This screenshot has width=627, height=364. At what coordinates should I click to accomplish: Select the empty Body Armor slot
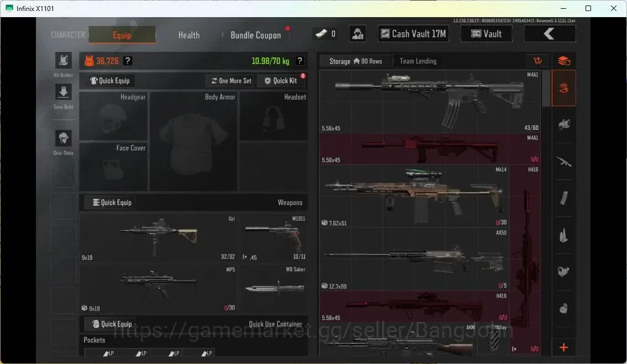[x=194, y=142]
